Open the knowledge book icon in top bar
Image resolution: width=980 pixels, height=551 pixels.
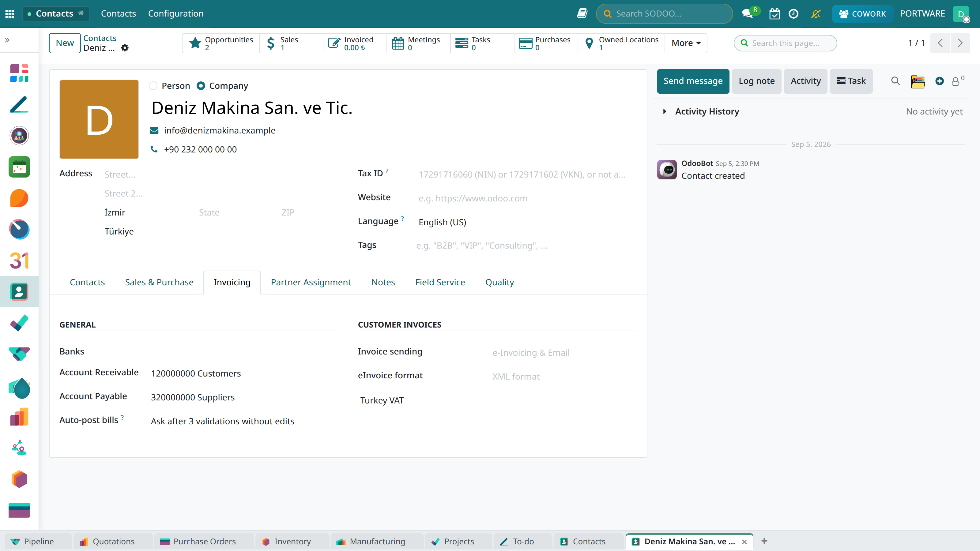click(582, 14)
